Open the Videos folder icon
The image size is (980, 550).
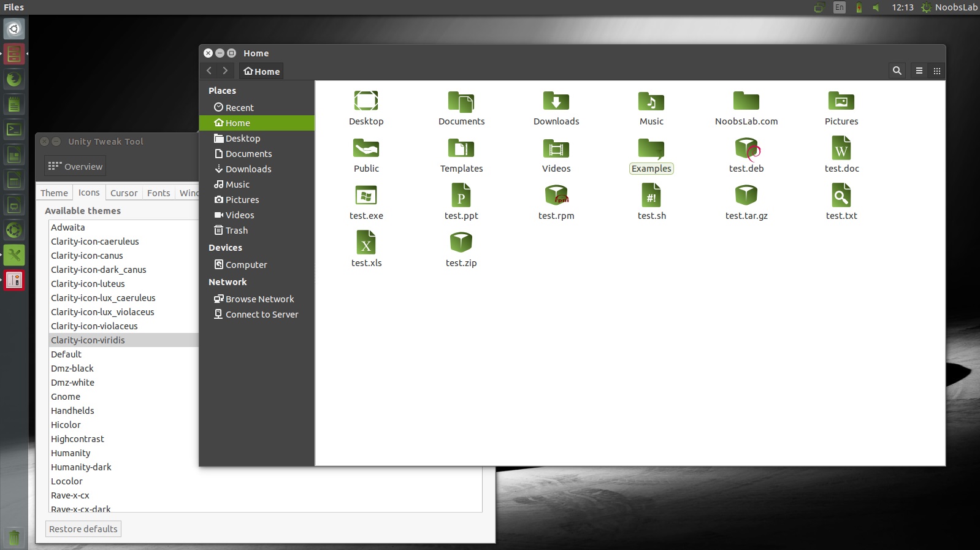tap(556, 148)
